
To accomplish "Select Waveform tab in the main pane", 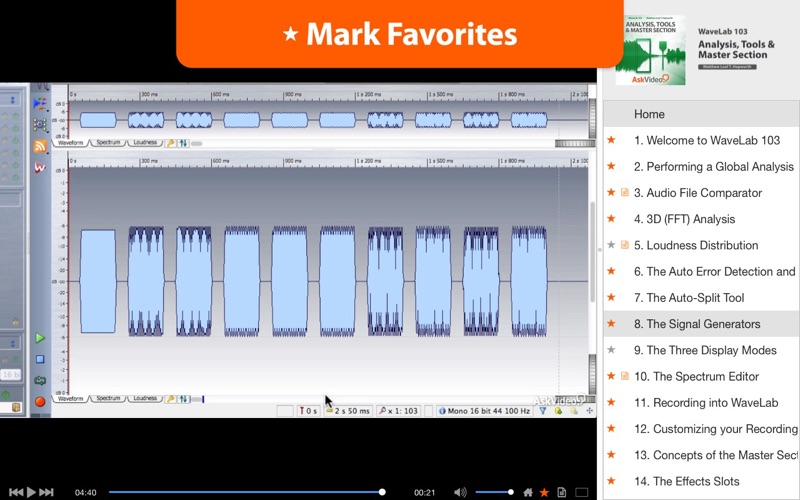I will (x=70, y=398).
